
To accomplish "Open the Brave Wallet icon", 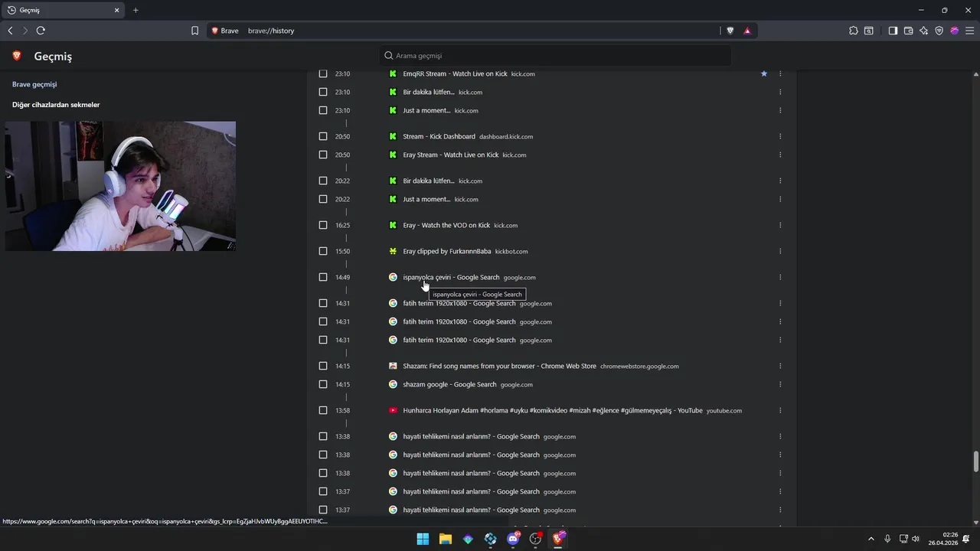I will (x=909, y=31).
